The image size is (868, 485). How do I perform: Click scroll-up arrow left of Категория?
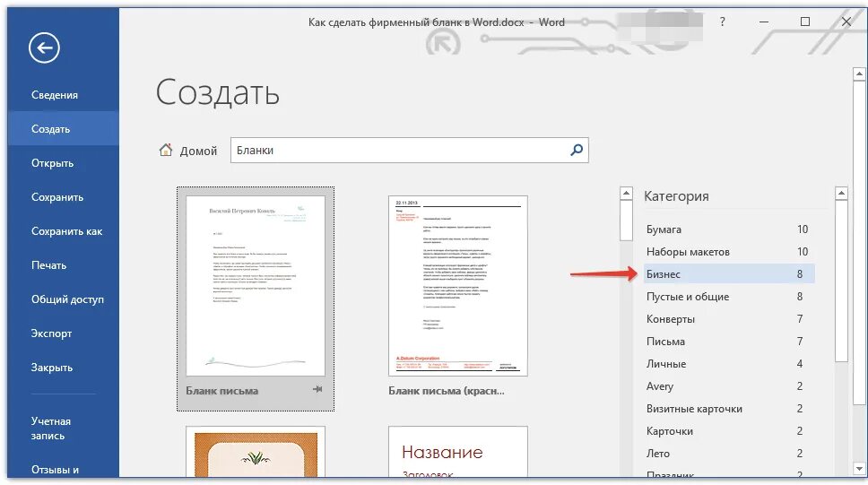(x=626, y=194)
